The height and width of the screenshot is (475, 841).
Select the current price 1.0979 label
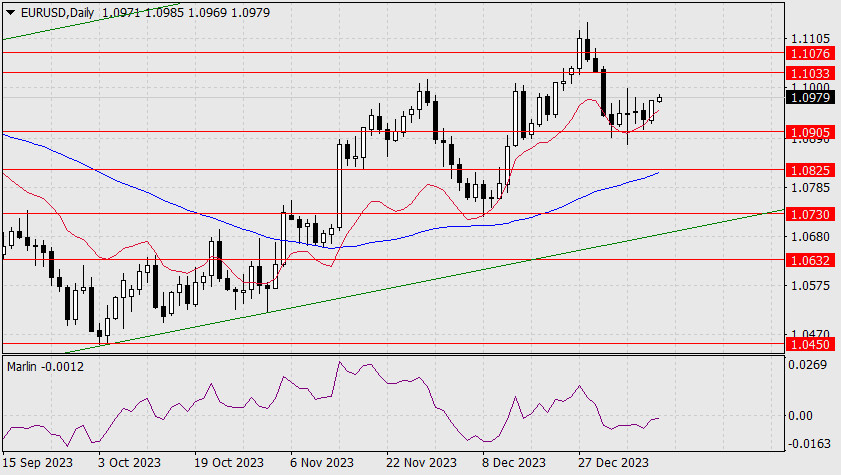[x=810, y=98]
